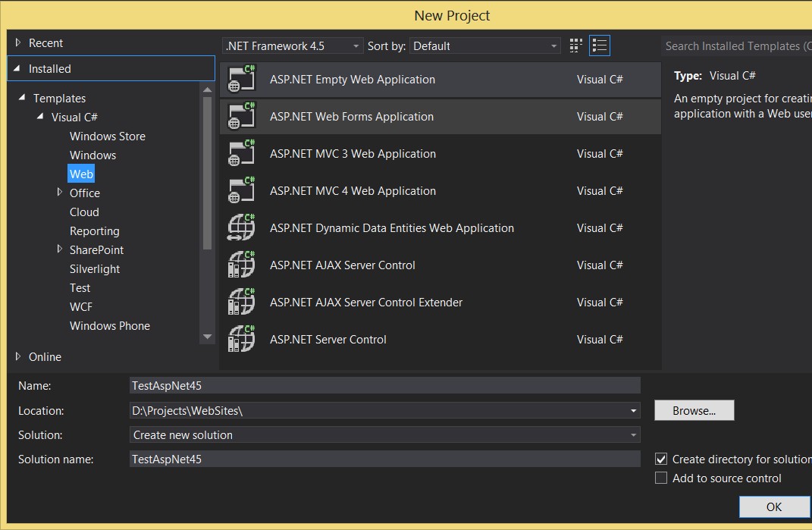The height and width of the screenshot is (530, 812).
Task: Collapse the Visual C# tree node
Action: coord(40,117)
